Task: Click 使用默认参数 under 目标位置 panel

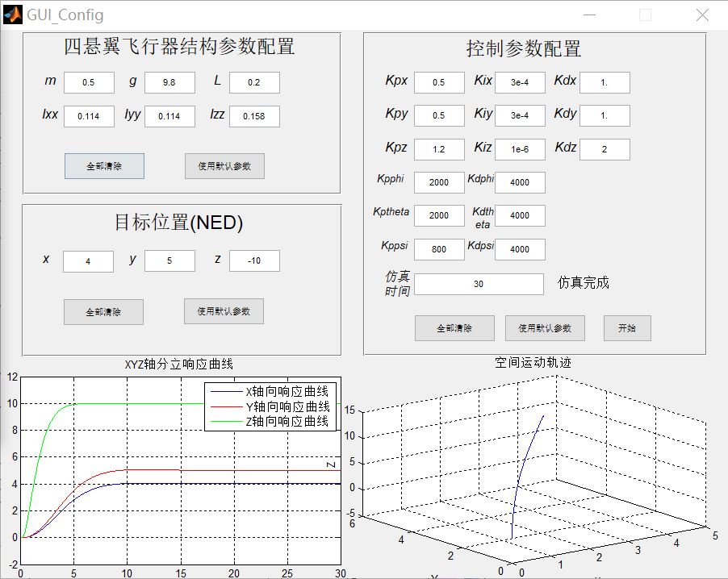Action: pos(224,311)
